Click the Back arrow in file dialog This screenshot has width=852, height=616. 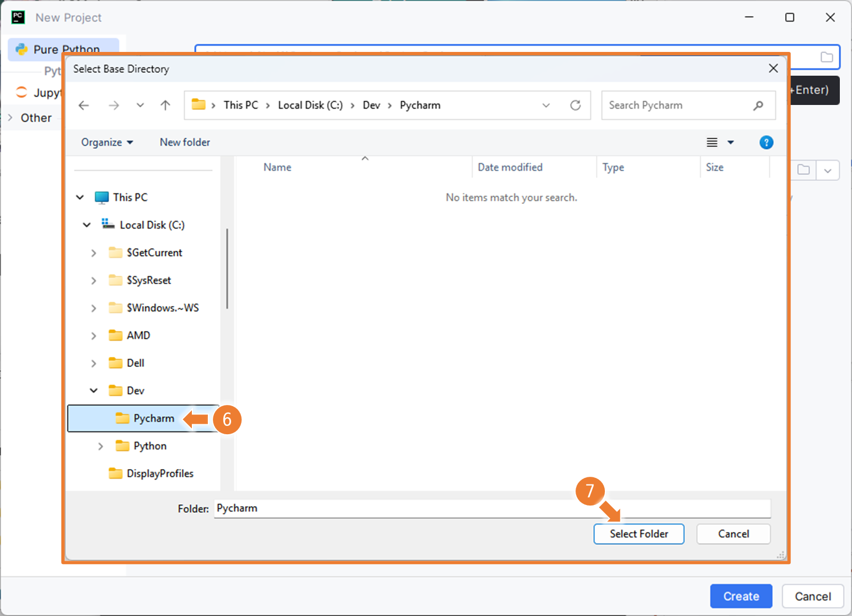83,105
